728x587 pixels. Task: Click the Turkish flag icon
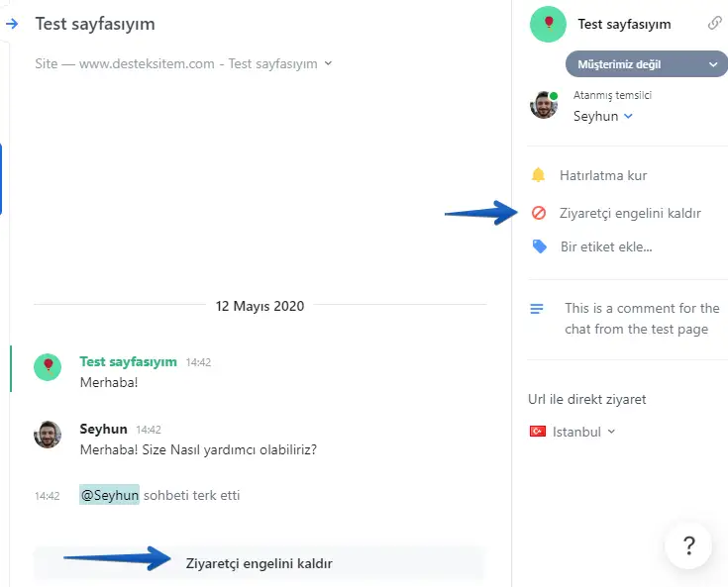pos(539,432)
